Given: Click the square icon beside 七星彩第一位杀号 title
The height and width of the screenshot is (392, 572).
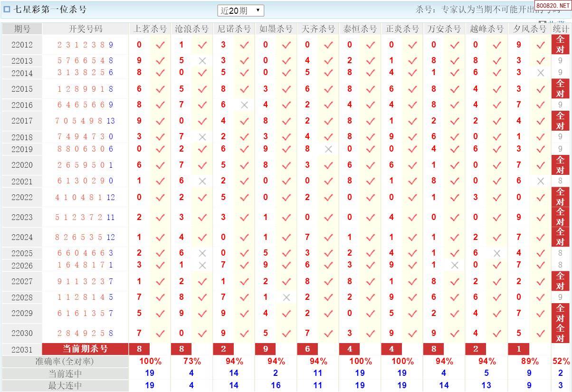Looking at the screenshot, I should click(x=7, y=9).
